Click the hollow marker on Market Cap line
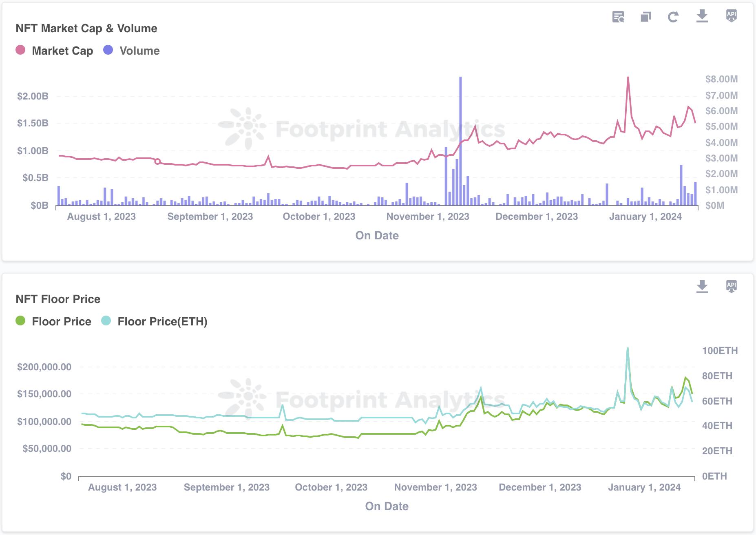 pos(157,161)
